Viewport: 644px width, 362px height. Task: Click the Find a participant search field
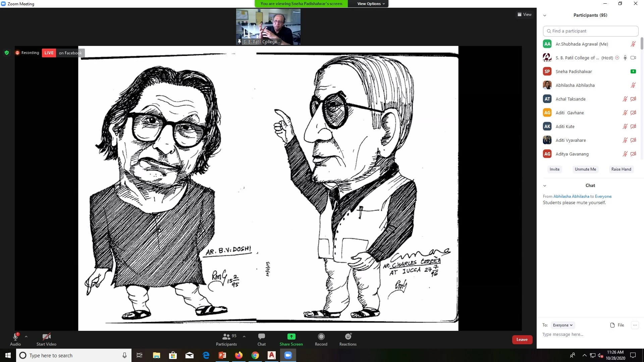pyautogui.click(x=590, y=31)
